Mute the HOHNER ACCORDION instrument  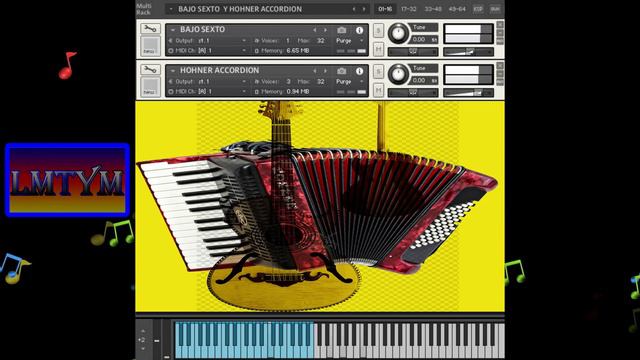(x=378, y=90)
